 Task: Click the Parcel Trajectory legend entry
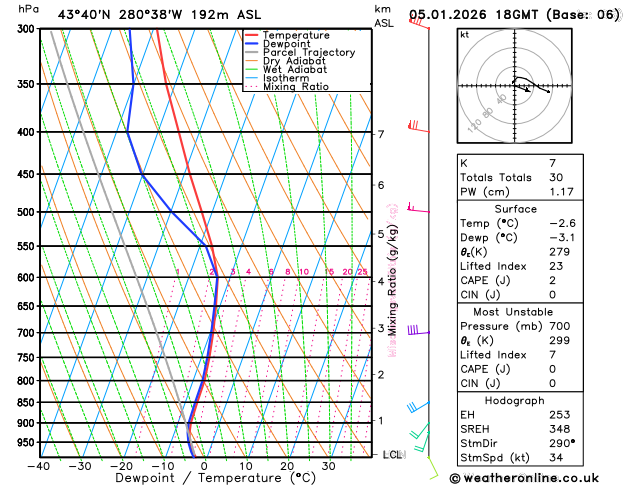(309, 53)
